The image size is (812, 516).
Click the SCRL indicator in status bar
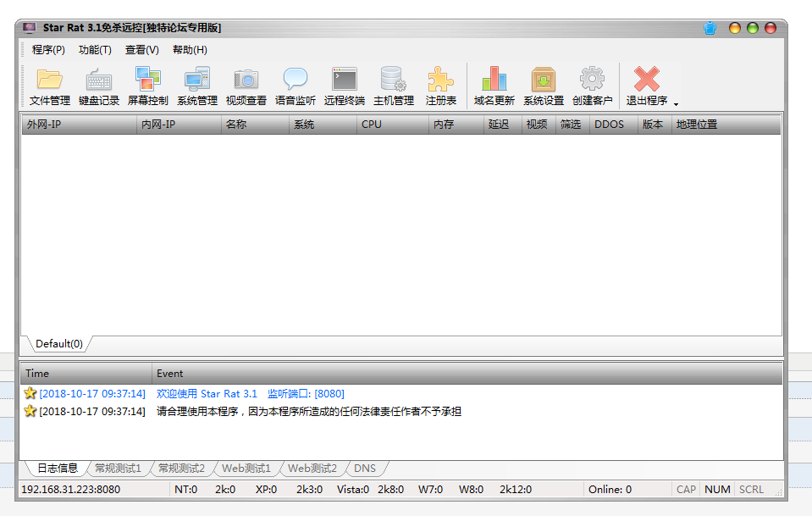click(751, 490)
